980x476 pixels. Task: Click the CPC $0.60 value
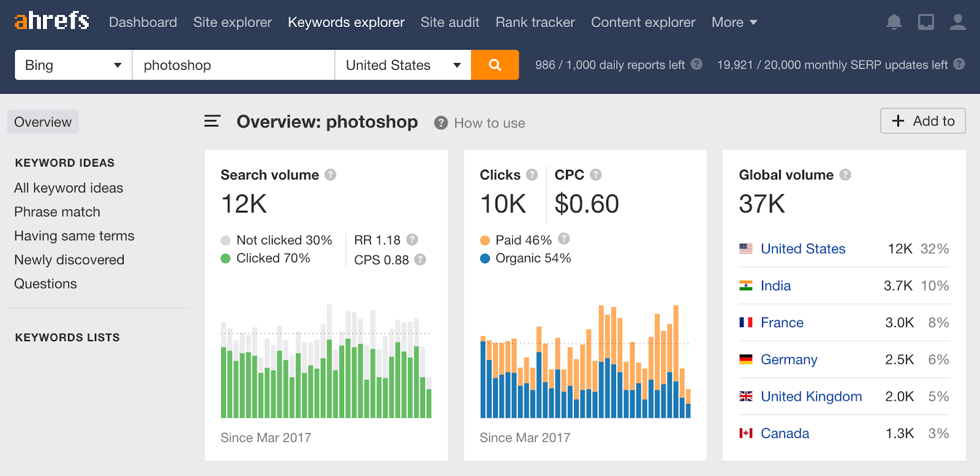tap(587, 203)
